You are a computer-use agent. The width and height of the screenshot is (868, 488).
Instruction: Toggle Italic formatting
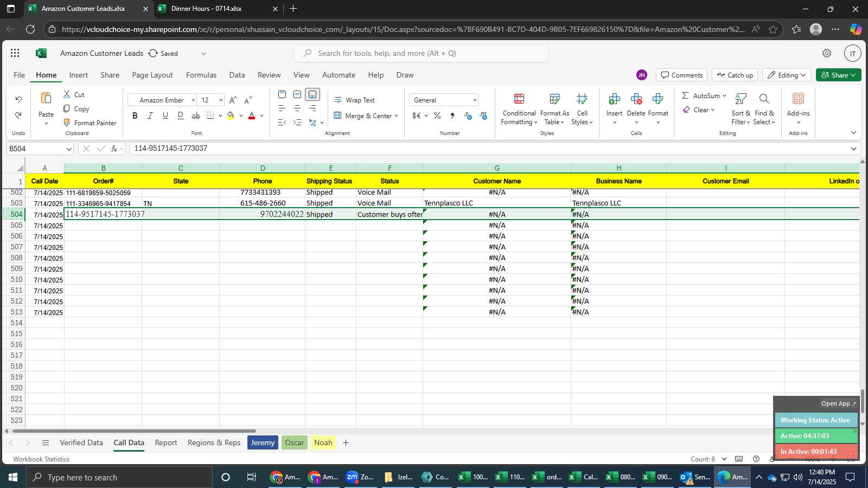pos(150,115)
